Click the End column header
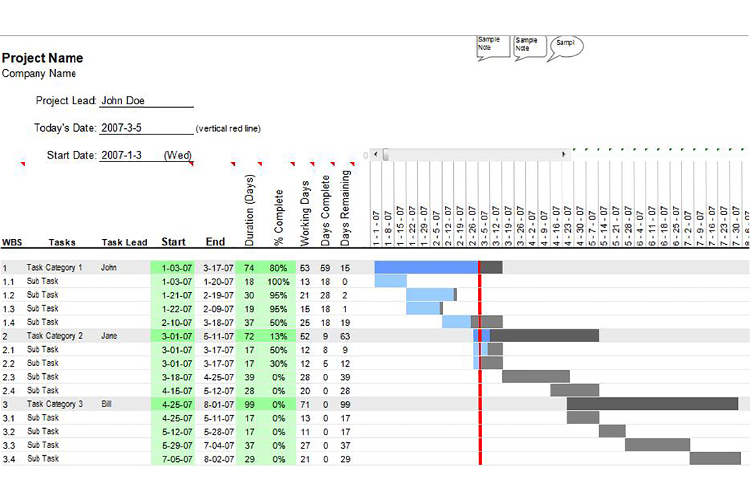 pos(215,242)
